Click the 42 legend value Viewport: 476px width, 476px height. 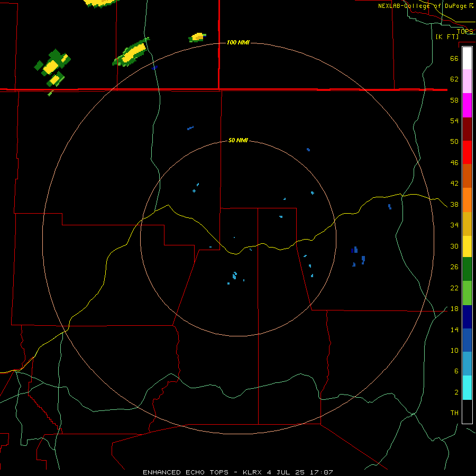point(454,184)
